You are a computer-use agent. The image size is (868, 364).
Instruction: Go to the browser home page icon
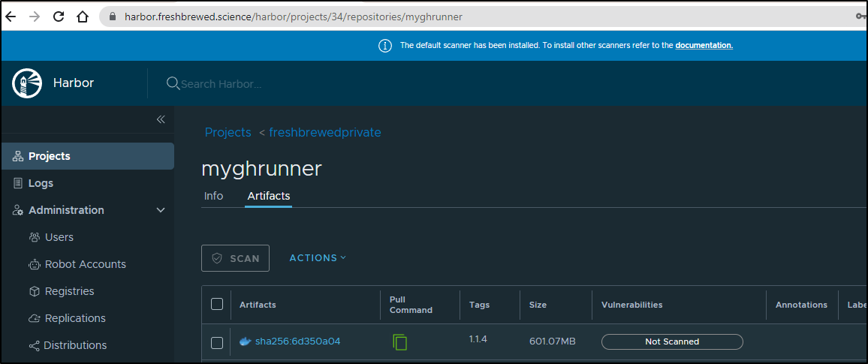[83, 17]
